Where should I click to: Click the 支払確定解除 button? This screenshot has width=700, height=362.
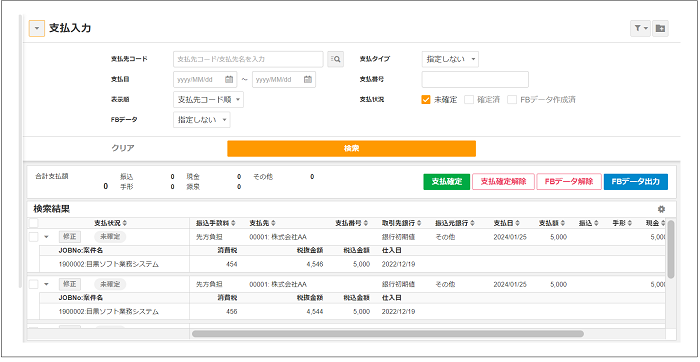point(503,182)
